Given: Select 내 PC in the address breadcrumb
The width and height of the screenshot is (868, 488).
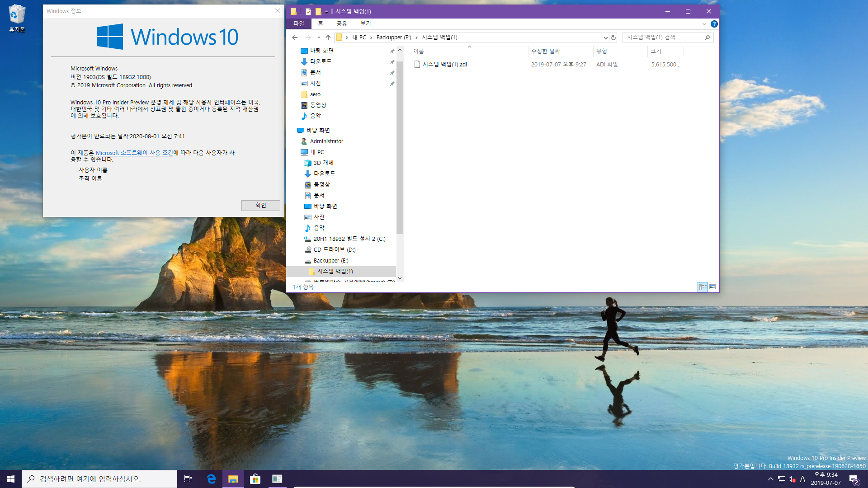Looking at the screenshot, I should [359, 38].
